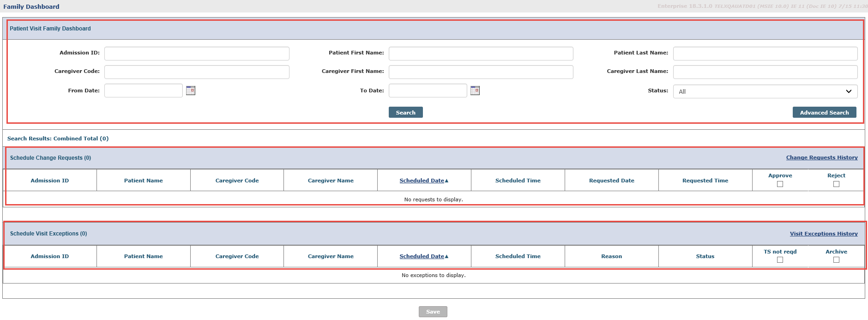Click the Save button
868x320 pixels.
coord(433,312)
